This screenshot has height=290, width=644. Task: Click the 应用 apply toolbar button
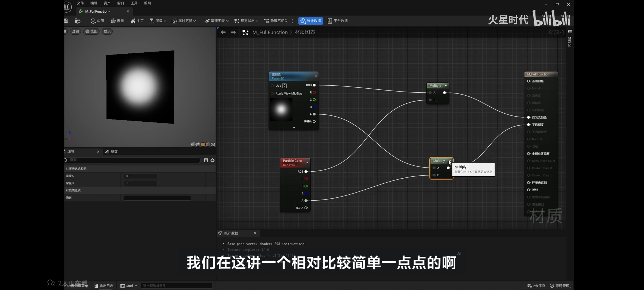(97, 21)
